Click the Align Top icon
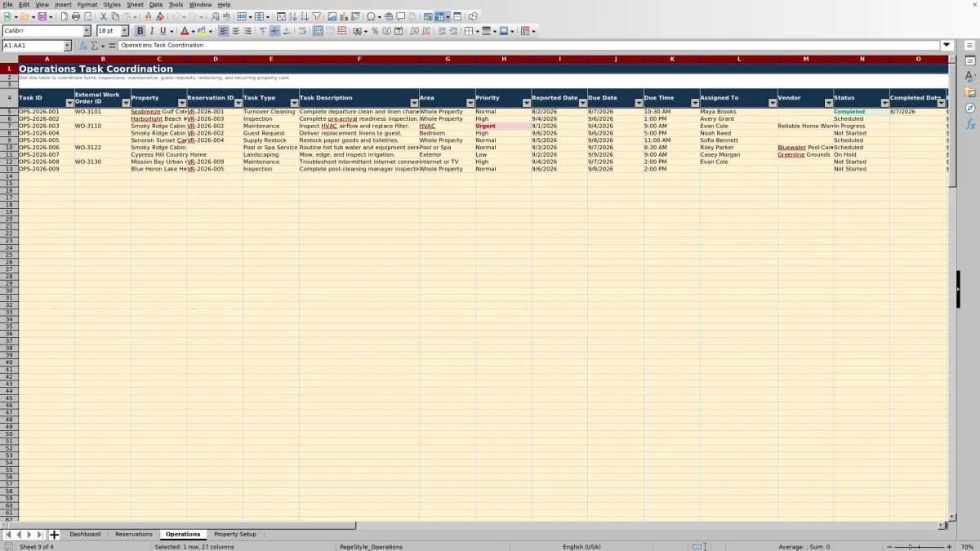 click(x=263, y=31)
